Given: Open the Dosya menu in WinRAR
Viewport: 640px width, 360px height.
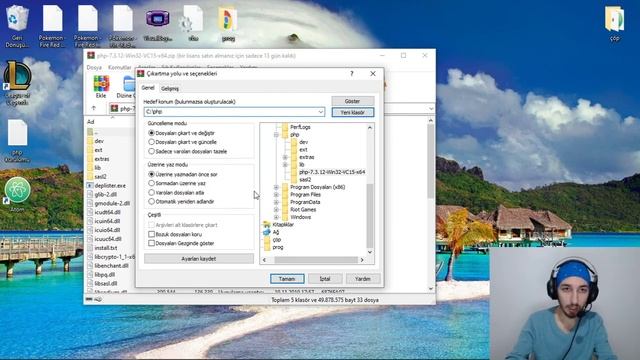Looking at the screenshot, I should [x=94, y=67].
